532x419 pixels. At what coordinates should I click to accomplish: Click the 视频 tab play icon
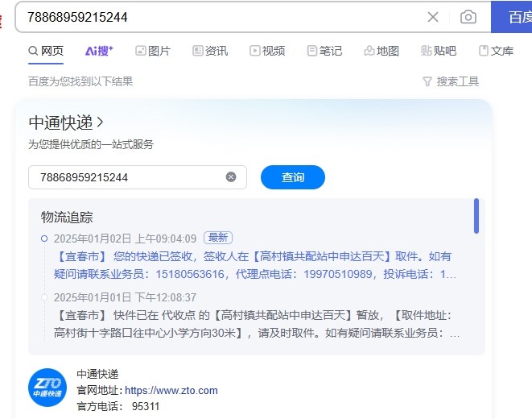click(255, 51)
